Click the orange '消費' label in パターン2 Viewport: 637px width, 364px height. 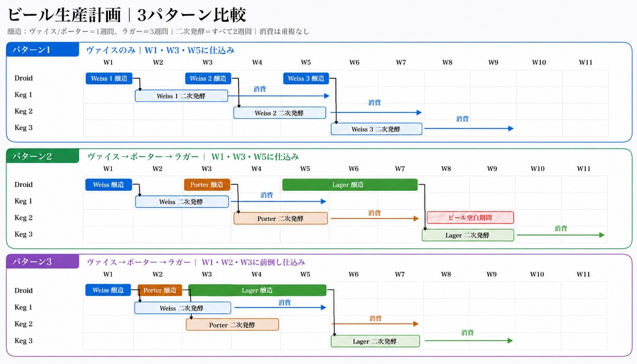pyautogui.click(x=374, y=213)
